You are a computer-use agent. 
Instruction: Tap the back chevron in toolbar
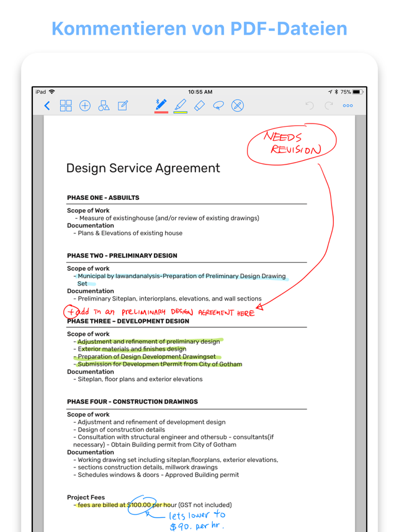point(47,106)
